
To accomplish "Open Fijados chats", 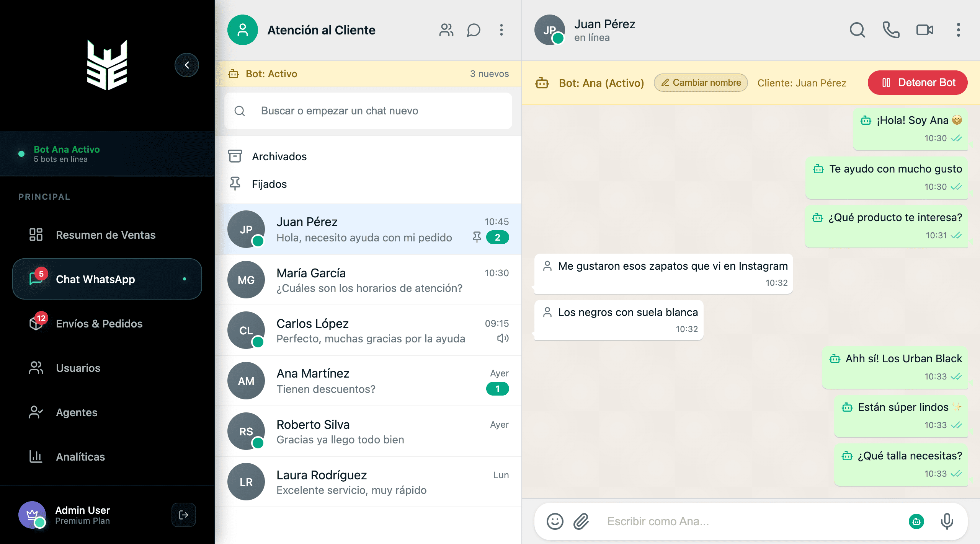I will (368, 184).
